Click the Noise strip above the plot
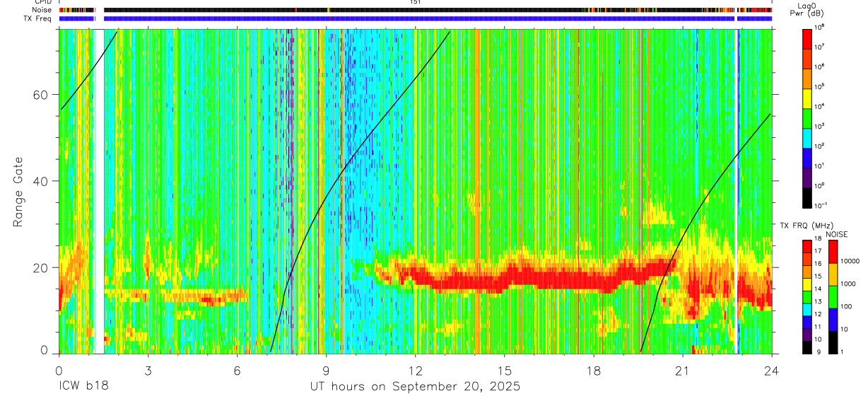868x401 pixels. tap(415, 10)
